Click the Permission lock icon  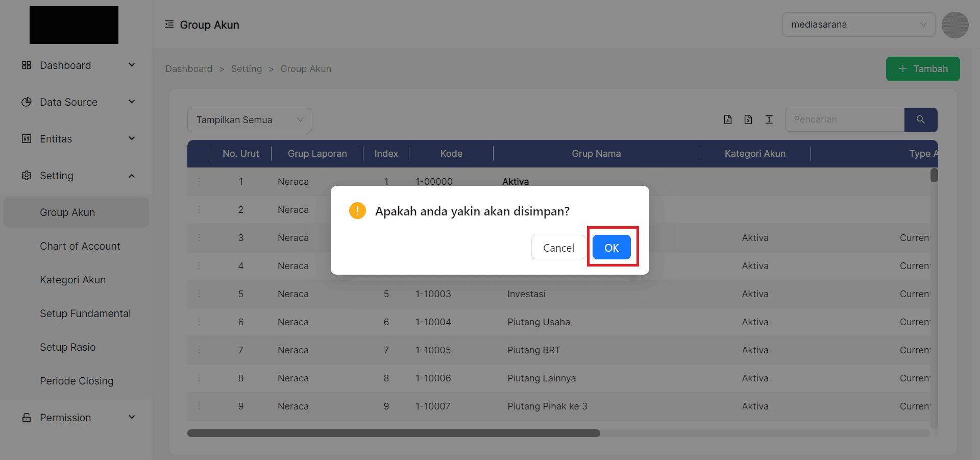coord(26,417)
